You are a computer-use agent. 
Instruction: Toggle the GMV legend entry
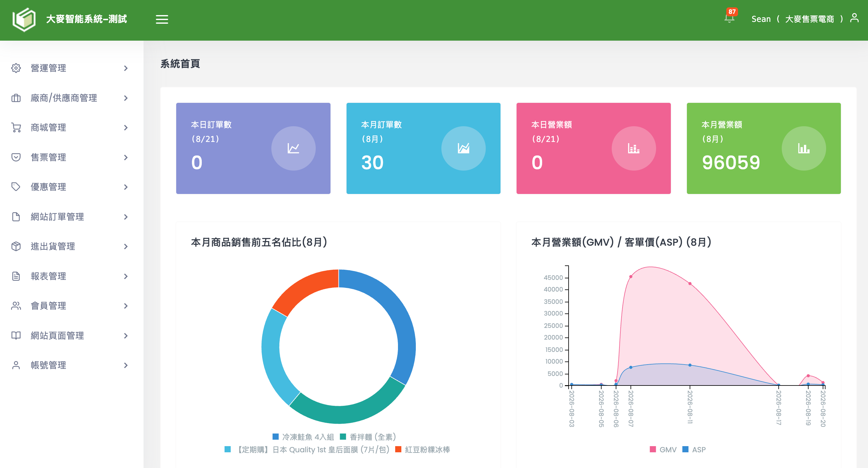[x=663, y=450]
